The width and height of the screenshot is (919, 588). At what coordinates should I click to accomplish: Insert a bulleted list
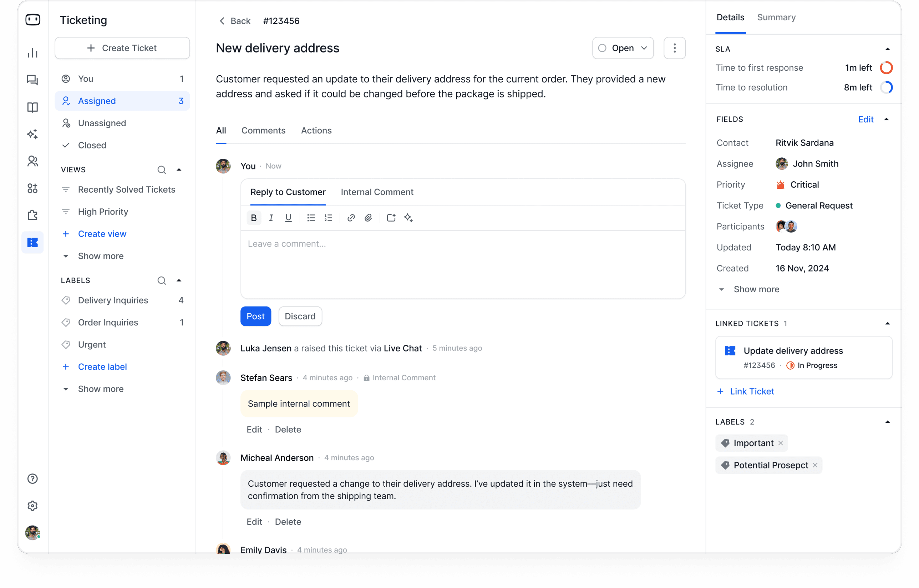tap(311, 218)
